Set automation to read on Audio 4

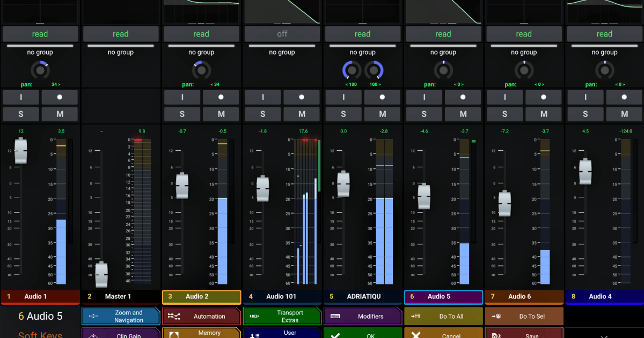point(604,33)
